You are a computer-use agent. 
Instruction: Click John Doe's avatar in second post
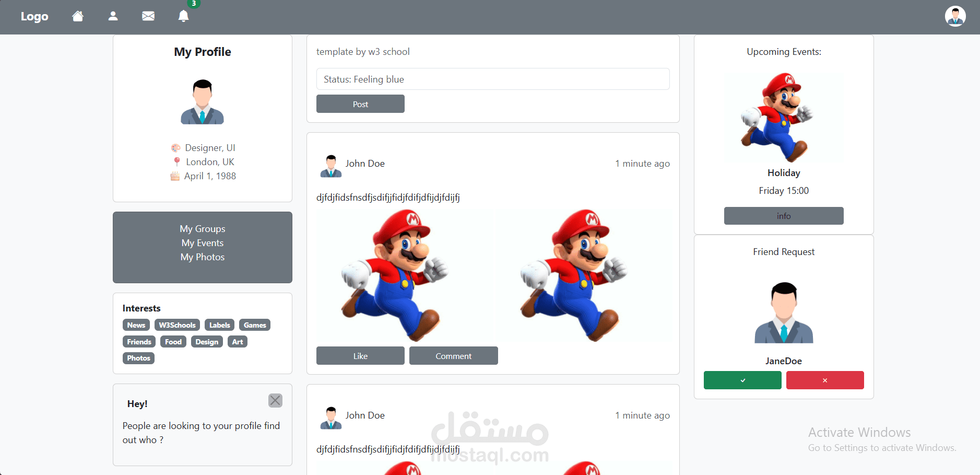(331, 418)
